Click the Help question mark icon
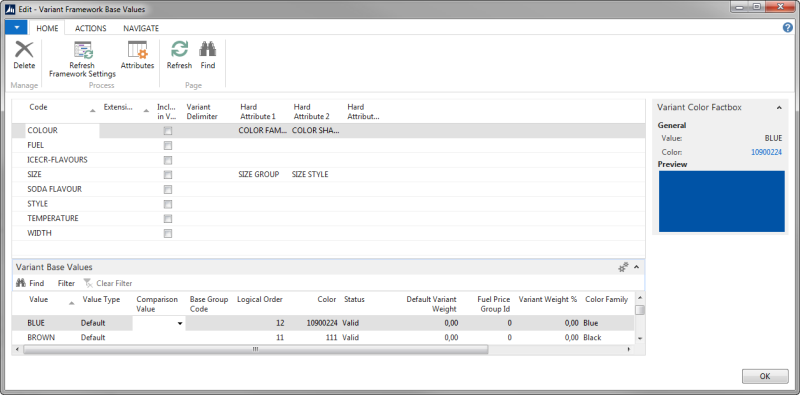The width and height of the screenshot is (800, 395). [788, 28]
